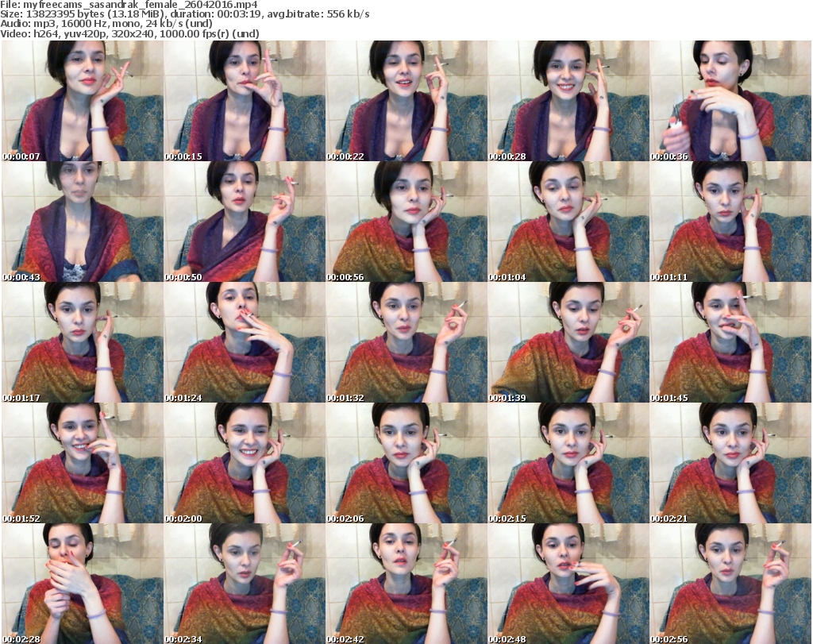Click the 00:01:45 frame

pyautogui.click(x=730, y=342)
